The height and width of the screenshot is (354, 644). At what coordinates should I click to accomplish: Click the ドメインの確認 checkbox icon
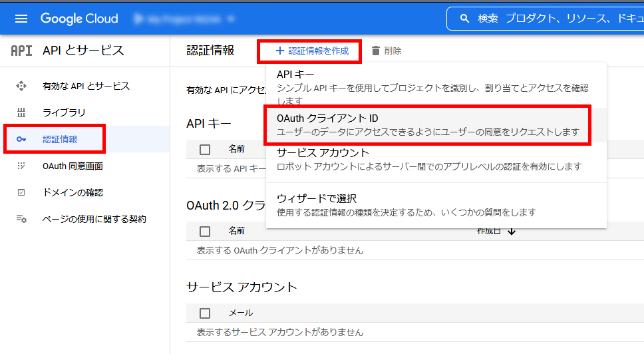pyautogui.click(x=21, y=192)
